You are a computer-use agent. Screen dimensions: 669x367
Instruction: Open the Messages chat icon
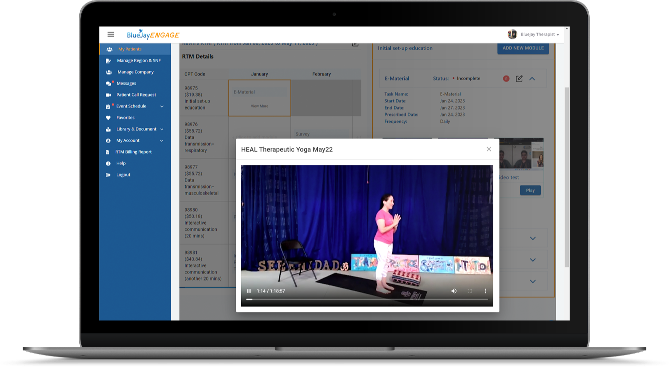click(x=108, y=84)
